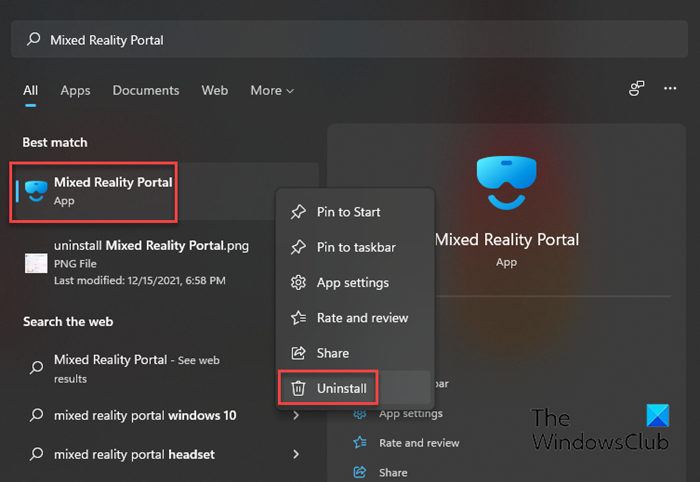Click the trash icon next to Uninstall
700x482 pixels.
(x=298, y=388)
